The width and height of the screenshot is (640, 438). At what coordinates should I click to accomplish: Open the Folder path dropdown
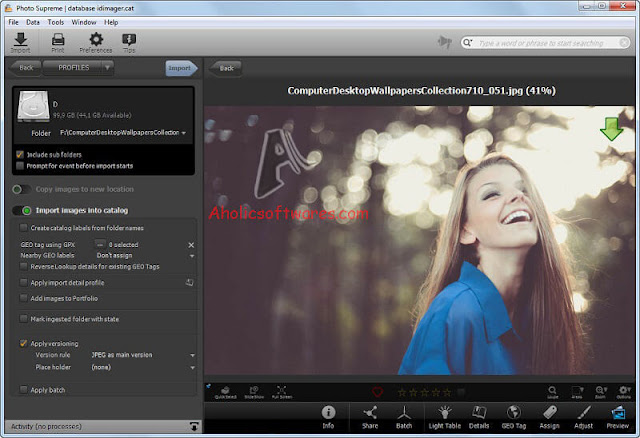pos(184,133)
